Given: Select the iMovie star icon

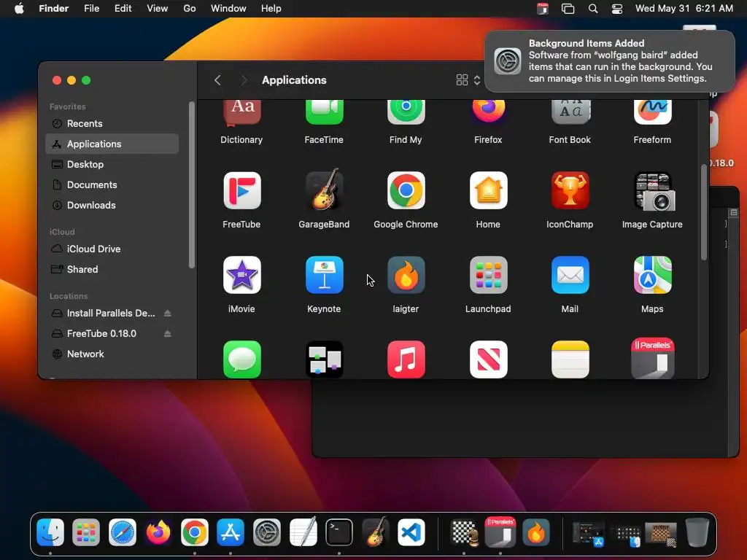Looking at the screenshot, I should tap(241, 275).
